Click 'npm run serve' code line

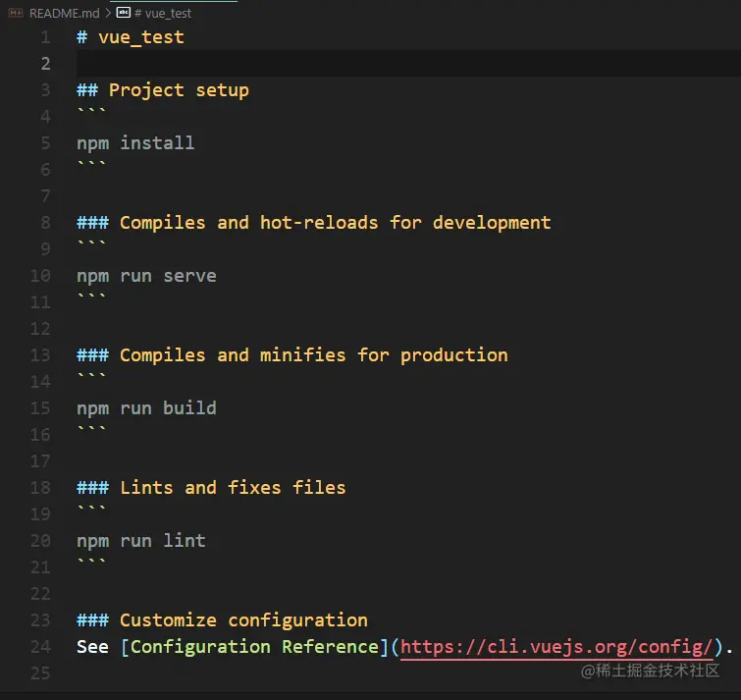(146, 276)
